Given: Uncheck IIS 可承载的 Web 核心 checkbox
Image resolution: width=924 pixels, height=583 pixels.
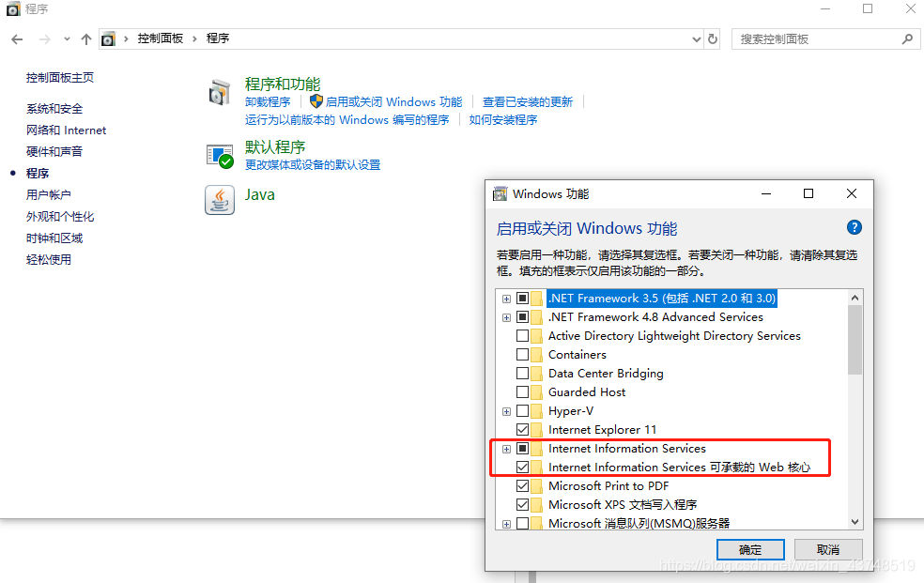Looking at the screenshot, I should (522, 467).
